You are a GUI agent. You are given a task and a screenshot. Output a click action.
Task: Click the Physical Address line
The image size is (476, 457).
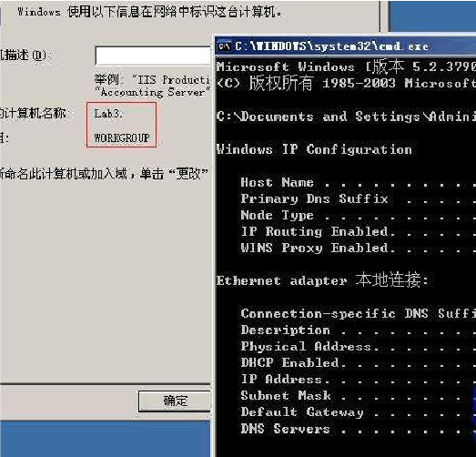point(359,347)
